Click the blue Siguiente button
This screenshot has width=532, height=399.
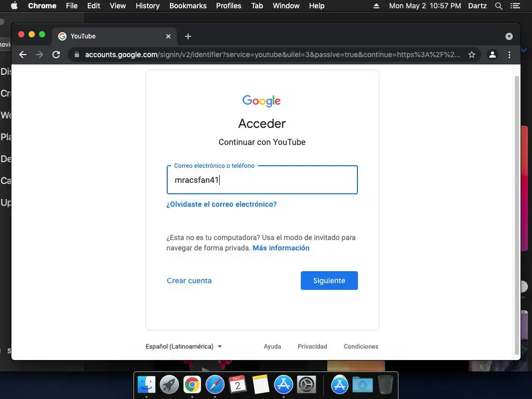(x=329, y=281)
